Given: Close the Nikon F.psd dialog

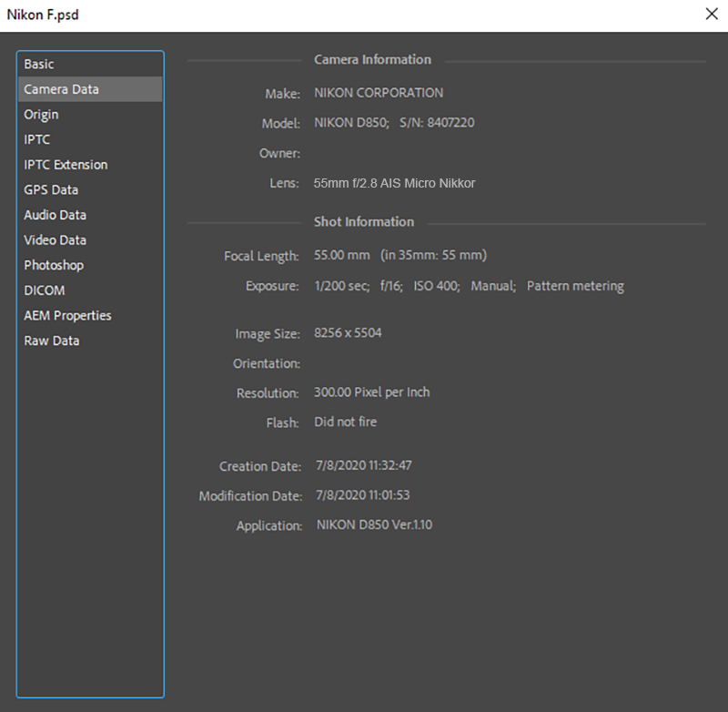Looking at the screenshot, I should 711,14.
